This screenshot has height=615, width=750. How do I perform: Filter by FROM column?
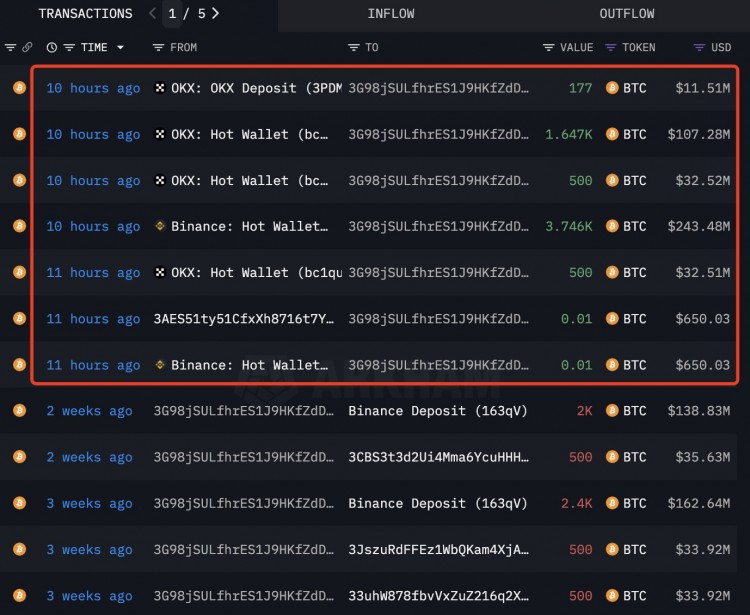click(x=158, y=47)
